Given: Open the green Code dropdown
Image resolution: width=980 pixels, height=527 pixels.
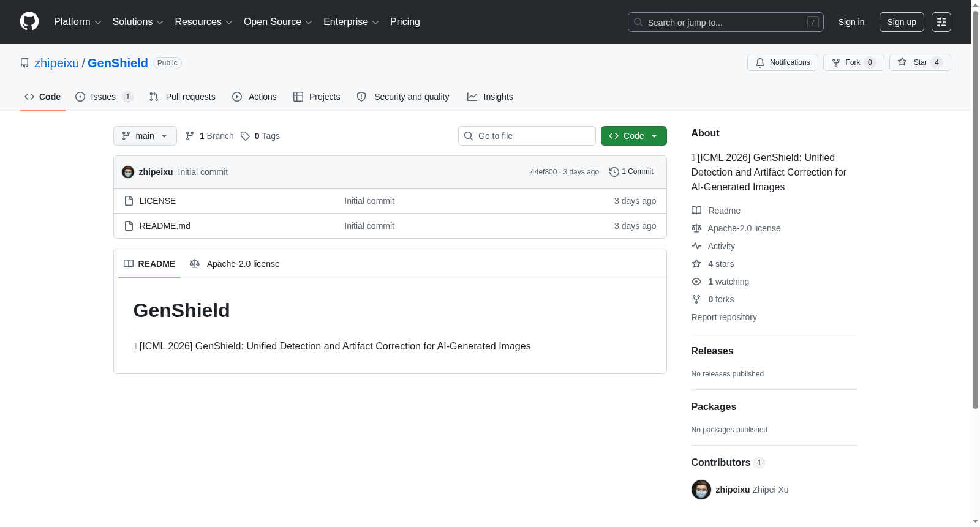Looking at the screenshot, I should coord(634,136).
